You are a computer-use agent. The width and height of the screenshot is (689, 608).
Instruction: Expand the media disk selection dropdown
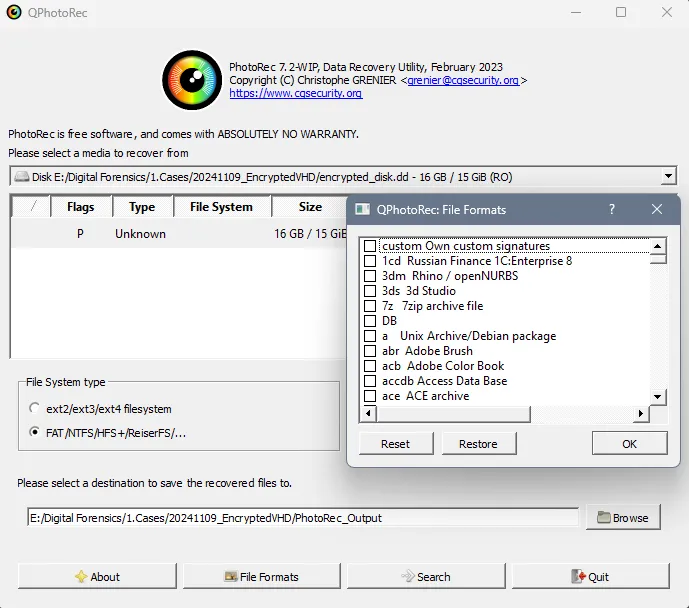pyautogui.click(x=668, y=177)
